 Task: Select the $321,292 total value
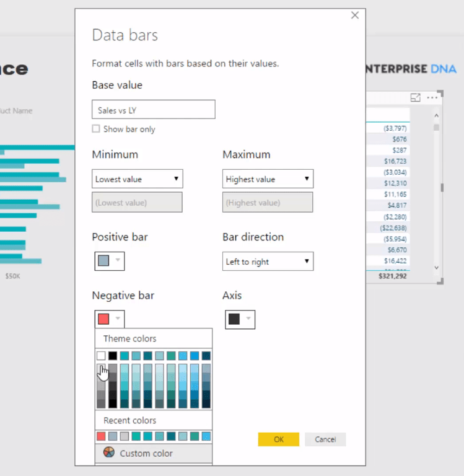click(x=393, y=276)
